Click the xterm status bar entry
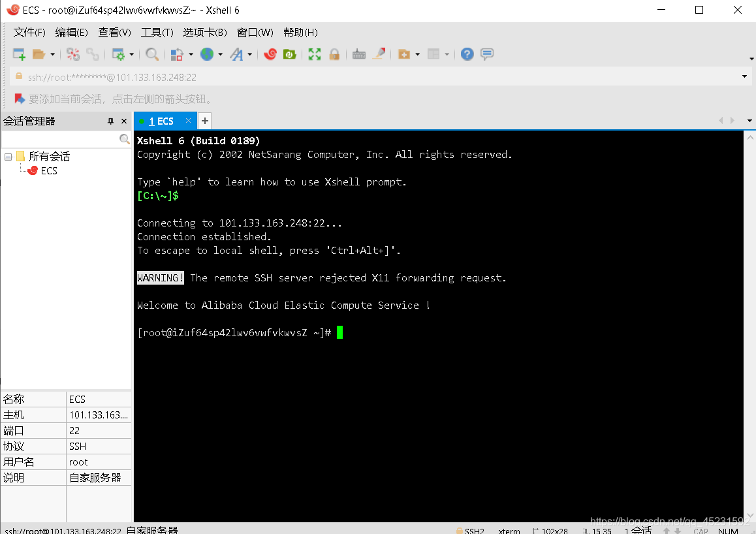The height and width of the screenshot is (534, 756). click(509, 531)
